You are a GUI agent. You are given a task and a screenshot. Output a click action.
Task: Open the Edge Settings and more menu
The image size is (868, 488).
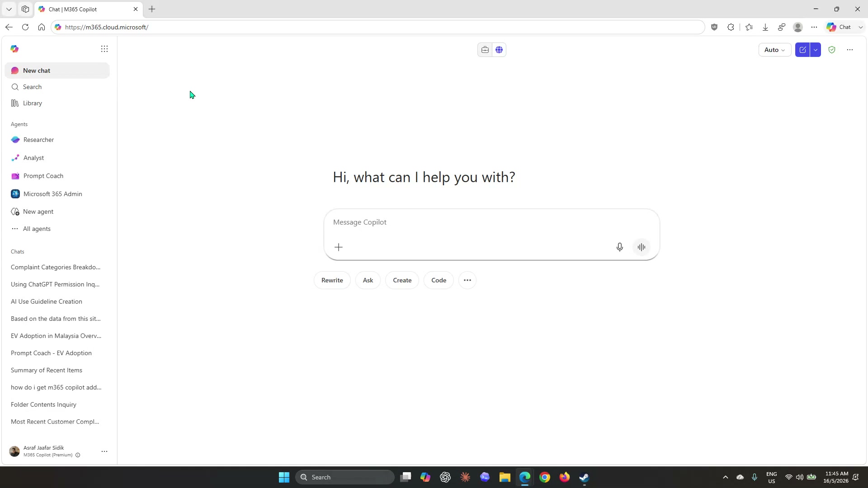[x=814, y=27]
